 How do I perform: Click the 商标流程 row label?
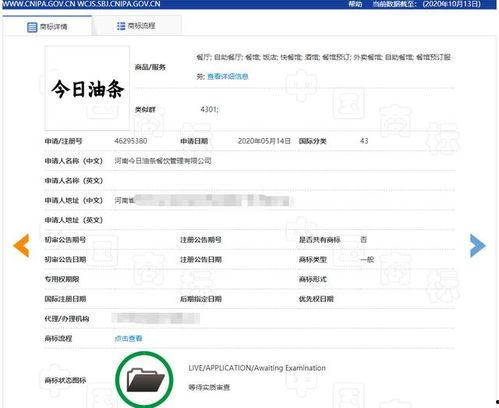pyautogui.click(x=58, y=339)
